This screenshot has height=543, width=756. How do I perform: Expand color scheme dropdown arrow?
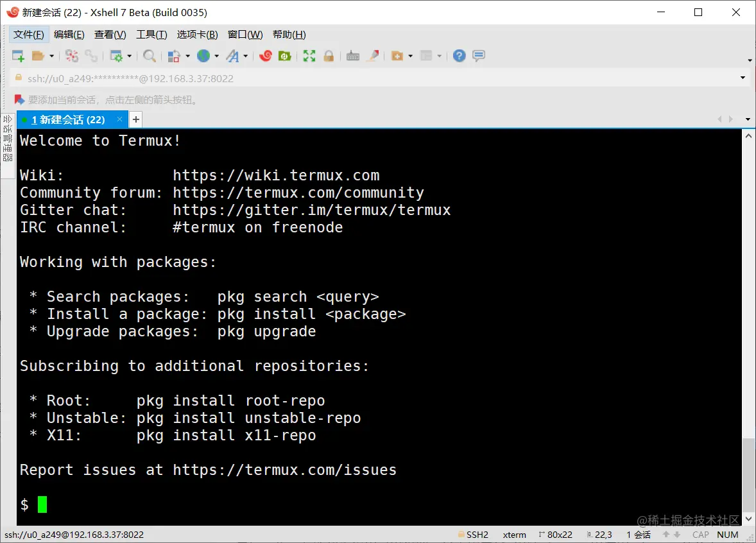(x=187, y=56)
